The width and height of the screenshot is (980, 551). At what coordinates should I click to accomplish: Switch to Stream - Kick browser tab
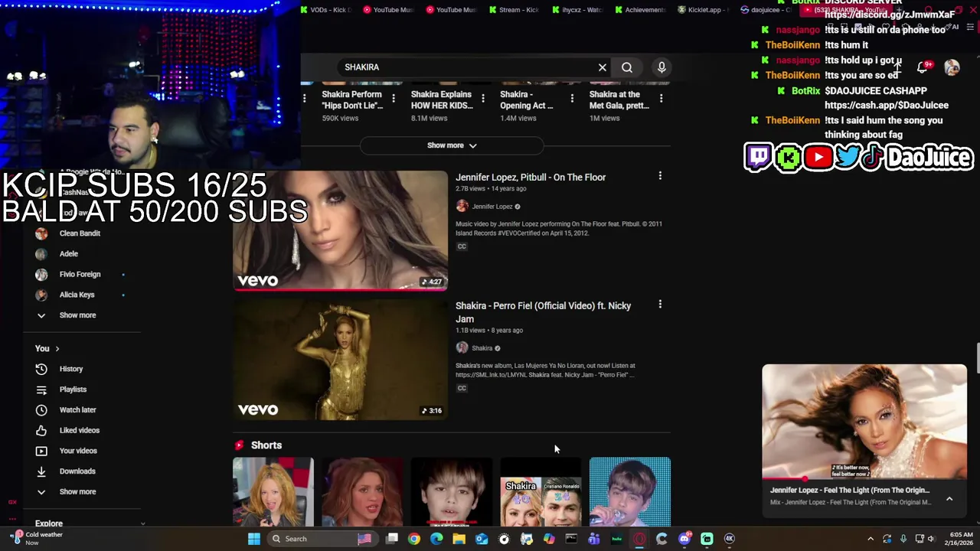click(x=513, y=10)
